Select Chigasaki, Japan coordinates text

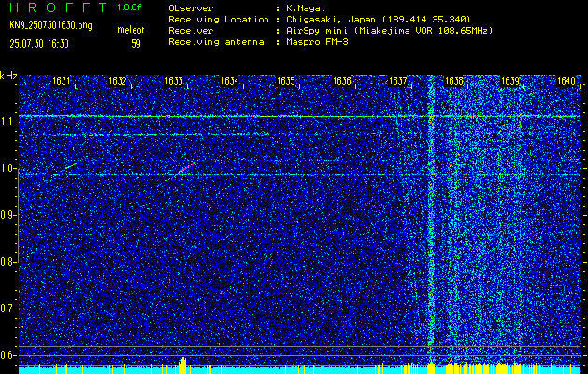click(378, 20)
